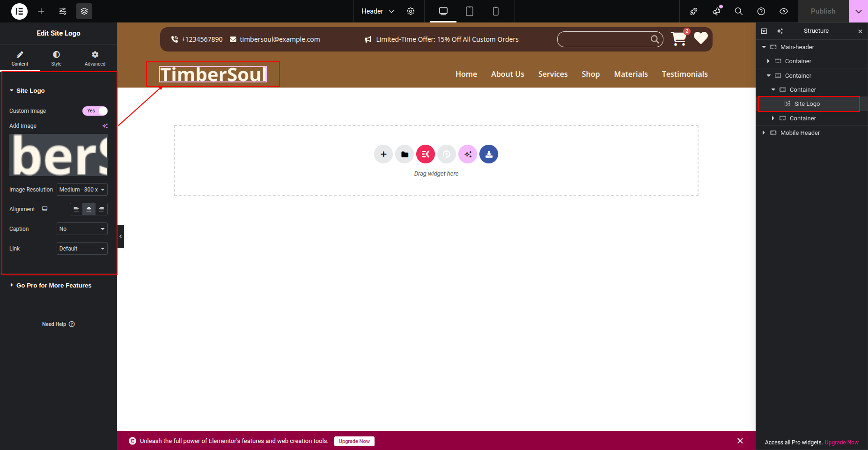Click the Upgrade Now button in banner

[x=354, y=441]
